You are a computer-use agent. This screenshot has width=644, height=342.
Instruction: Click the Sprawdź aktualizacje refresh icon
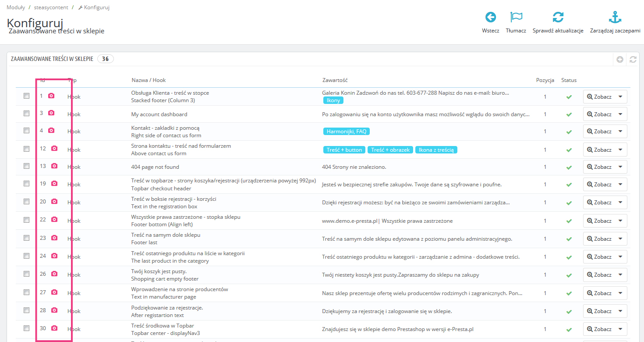[558, 18]
